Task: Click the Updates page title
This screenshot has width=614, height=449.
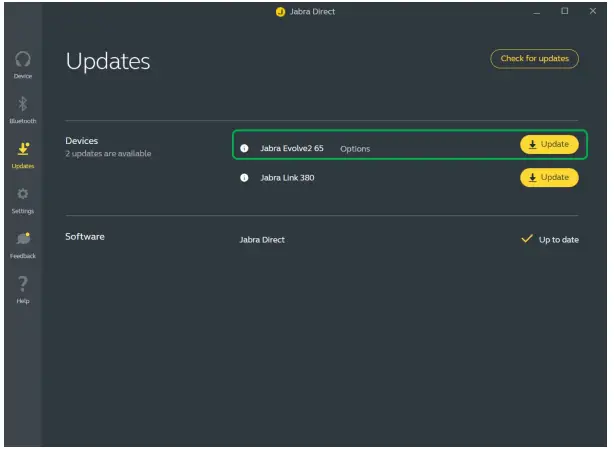Action: tap(108, 61)
